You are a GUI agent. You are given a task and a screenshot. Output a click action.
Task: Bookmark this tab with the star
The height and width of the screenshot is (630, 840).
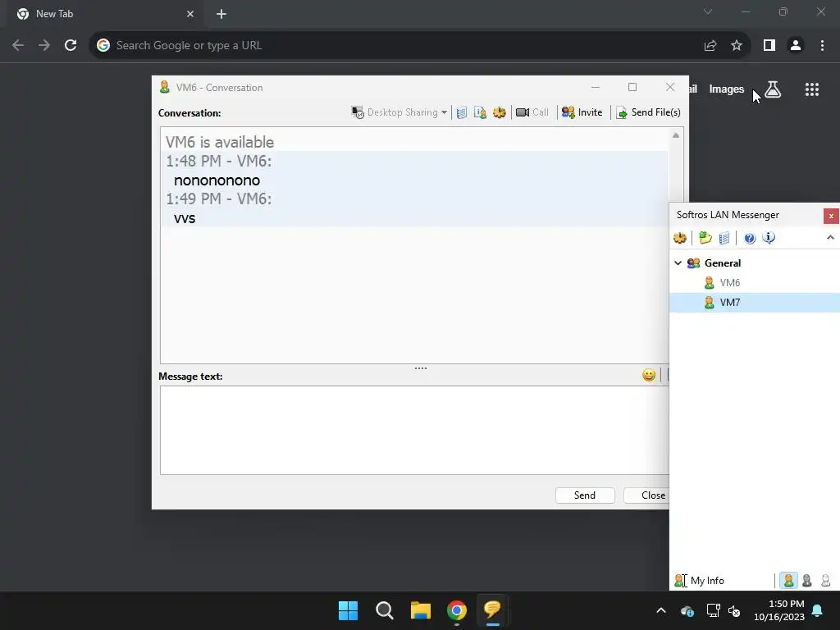[x=737, y=46]
